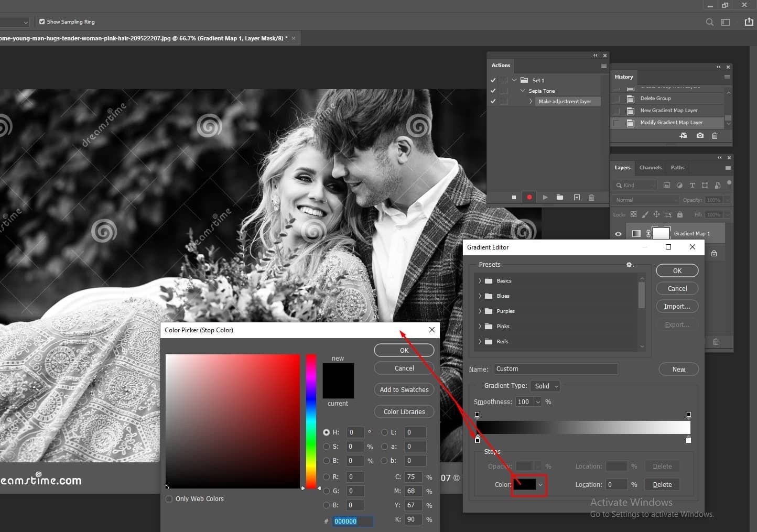The width and height of the screenshot is (757, 532).
Task: Open the Layers panel menu icon
Action: point(728,168)
